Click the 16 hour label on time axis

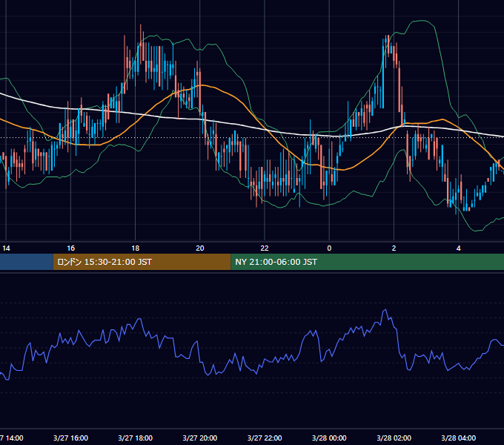[x=70, y=248]
